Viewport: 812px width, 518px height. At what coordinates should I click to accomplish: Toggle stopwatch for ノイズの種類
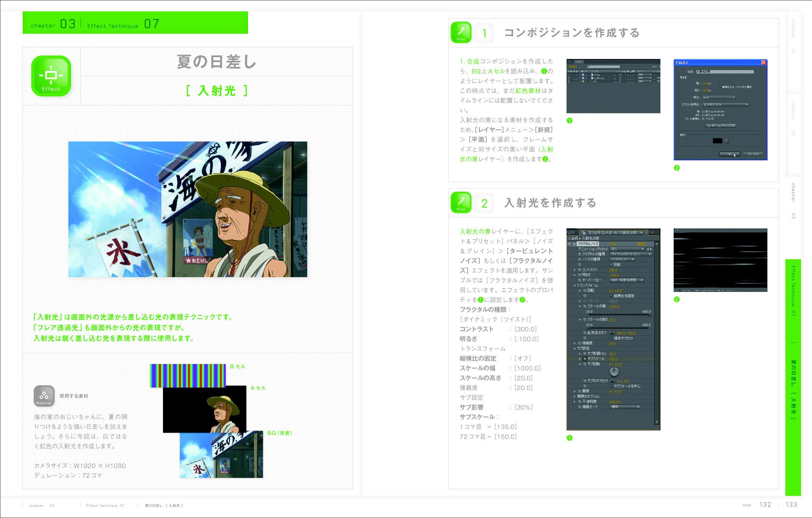tap(580, 259)
